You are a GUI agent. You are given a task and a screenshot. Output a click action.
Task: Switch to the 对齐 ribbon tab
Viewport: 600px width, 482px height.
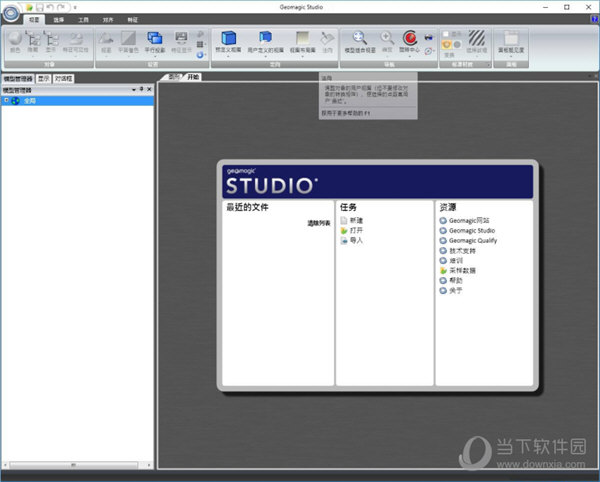coord(108,20)
